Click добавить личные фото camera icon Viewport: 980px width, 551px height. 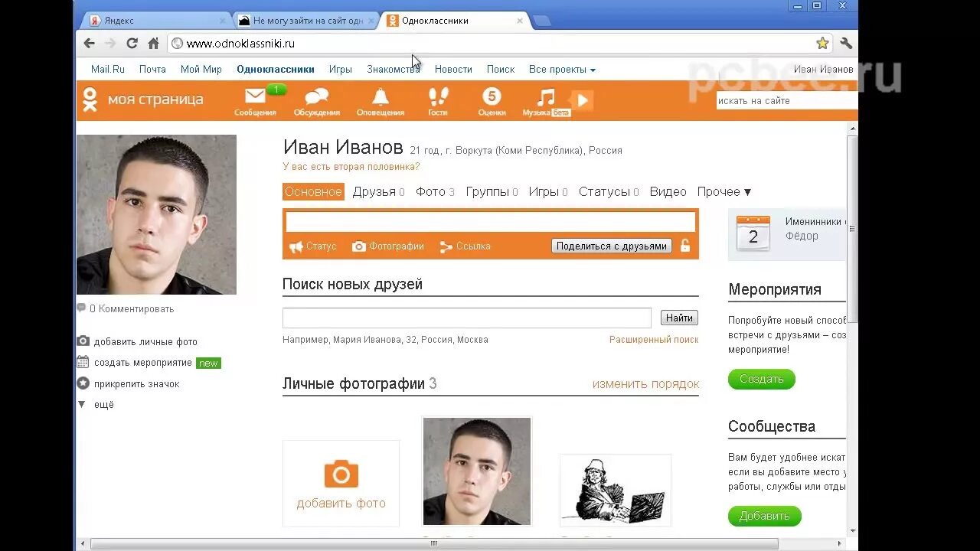coord(83,341)
